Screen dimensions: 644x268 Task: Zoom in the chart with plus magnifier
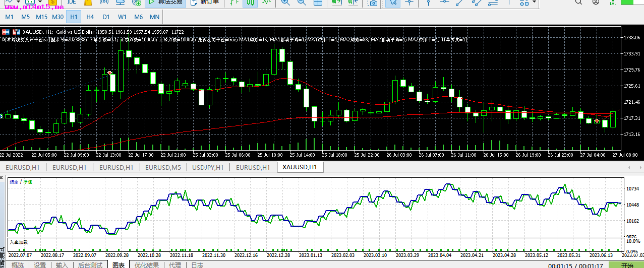point(285,3)
